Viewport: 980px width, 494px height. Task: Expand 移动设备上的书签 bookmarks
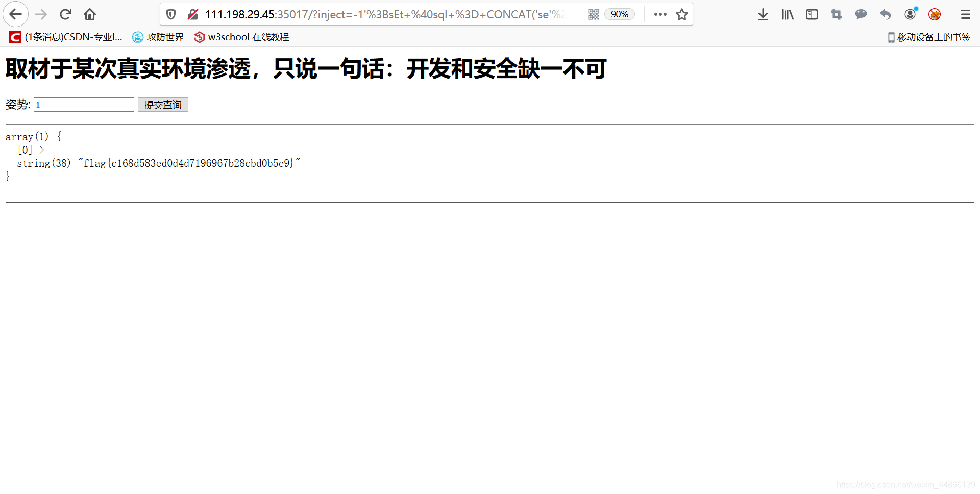coord(928,37)
